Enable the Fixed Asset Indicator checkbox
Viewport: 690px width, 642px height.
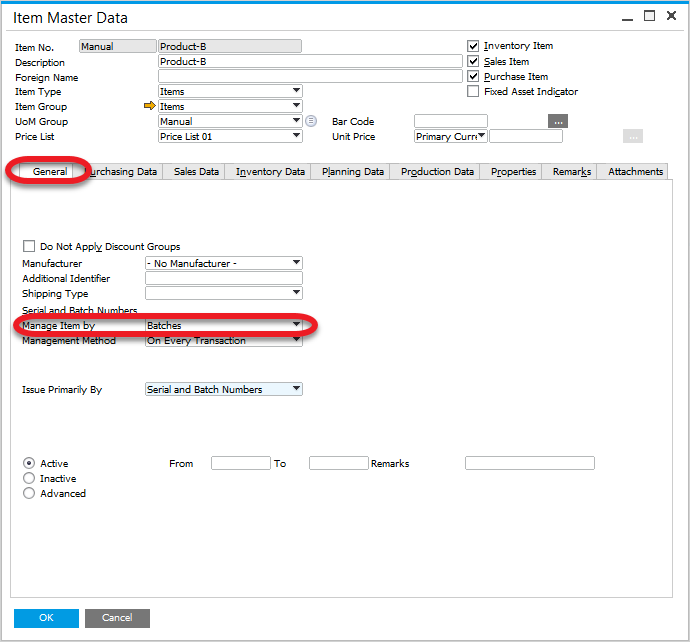pos(473,91)
